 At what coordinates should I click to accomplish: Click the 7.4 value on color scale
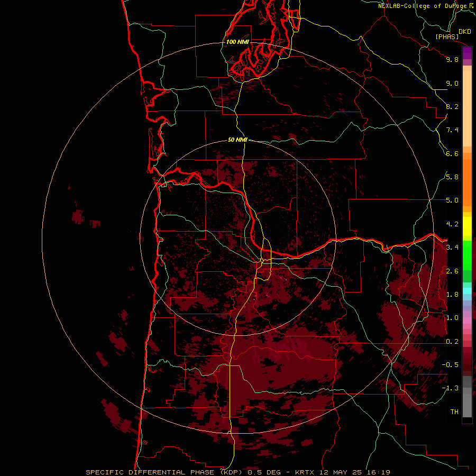[x=452, y=130]
